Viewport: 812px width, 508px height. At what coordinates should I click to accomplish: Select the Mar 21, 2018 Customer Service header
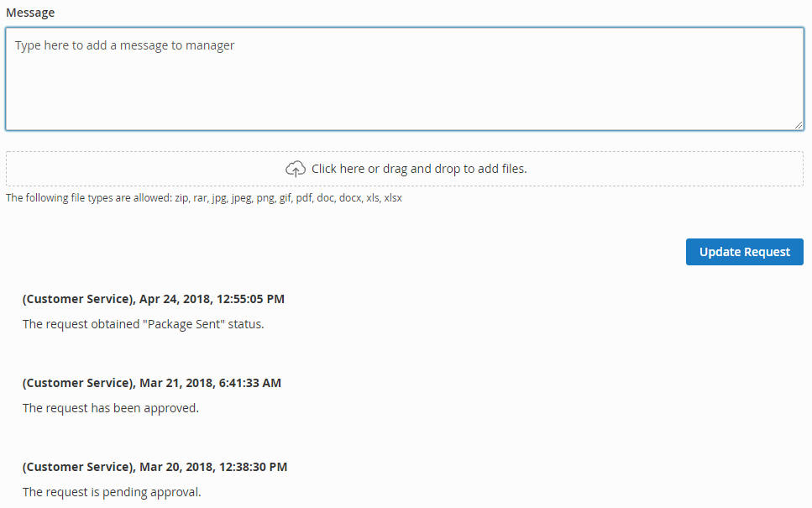[152, 383]
